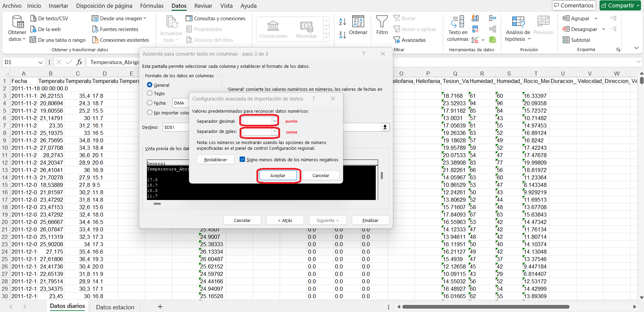This screenshot has height=312, width=644.
Task: Expand data validation dropdown arrow
Action: tap(483, 40)
